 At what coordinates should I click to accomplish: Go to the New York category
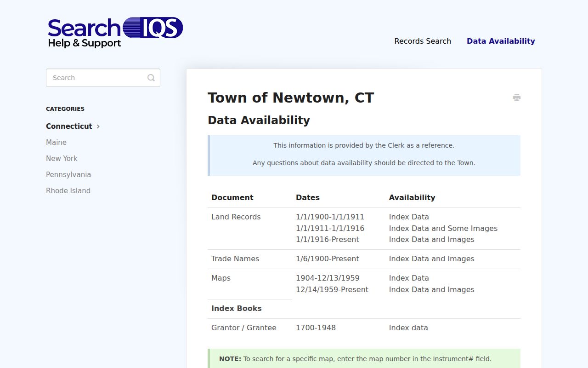tap(62, 158)
